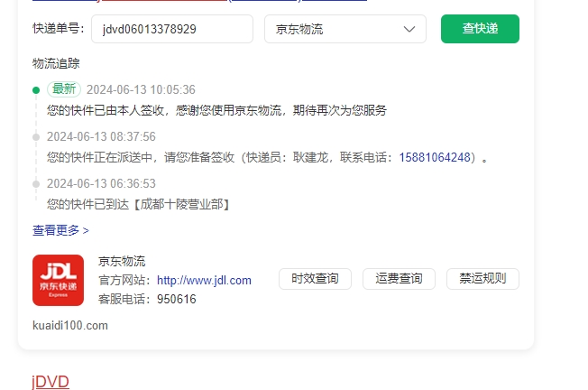Click the 京东物流 company name text

click(122, 261)
